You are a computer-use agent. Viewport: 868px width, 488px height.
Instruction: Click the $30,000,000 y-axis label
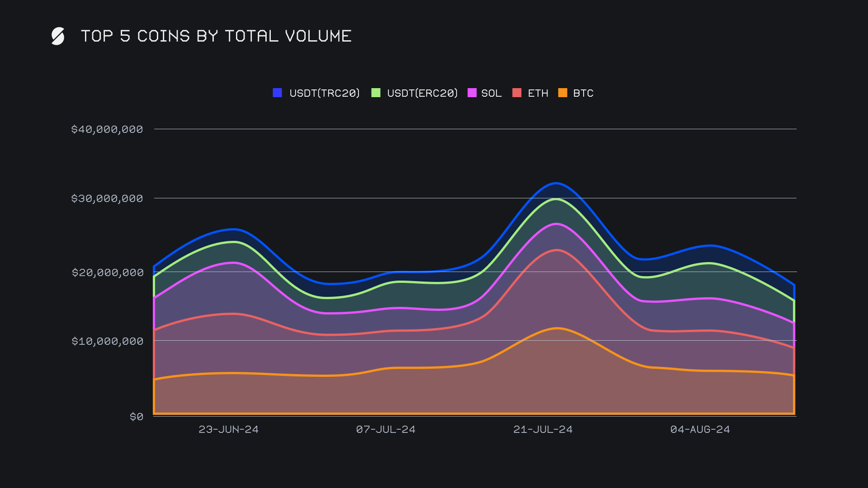click(x=107, y=198)
